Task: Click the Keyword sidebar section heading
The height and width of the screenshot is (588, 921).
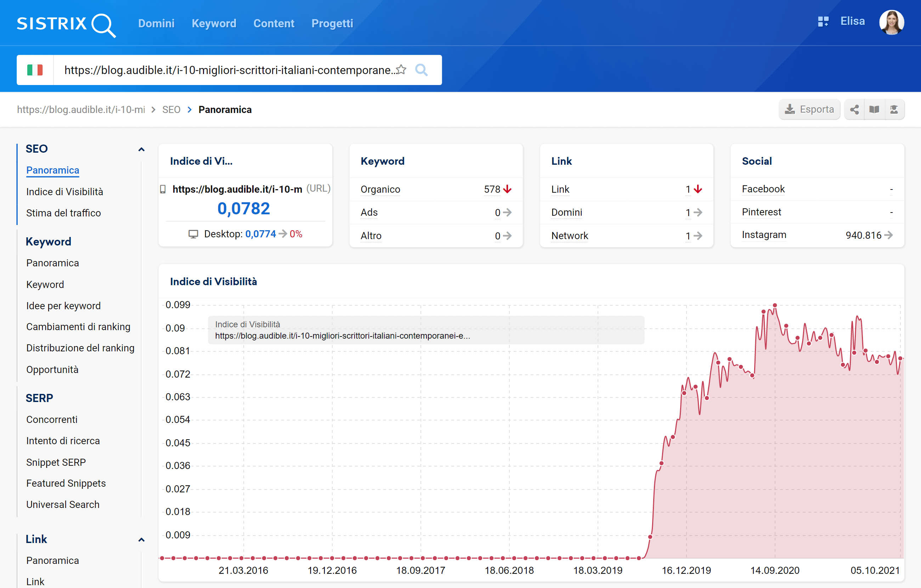Action: pos(49,242)
